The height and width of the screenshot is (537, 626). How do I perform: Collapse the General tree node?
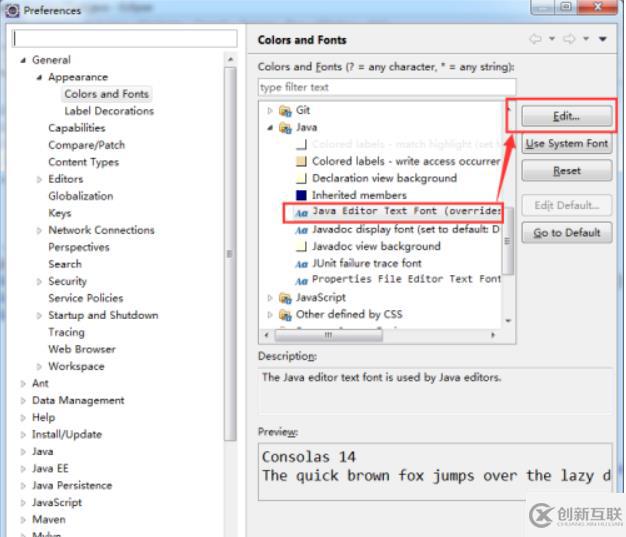[x=23, y=60]
